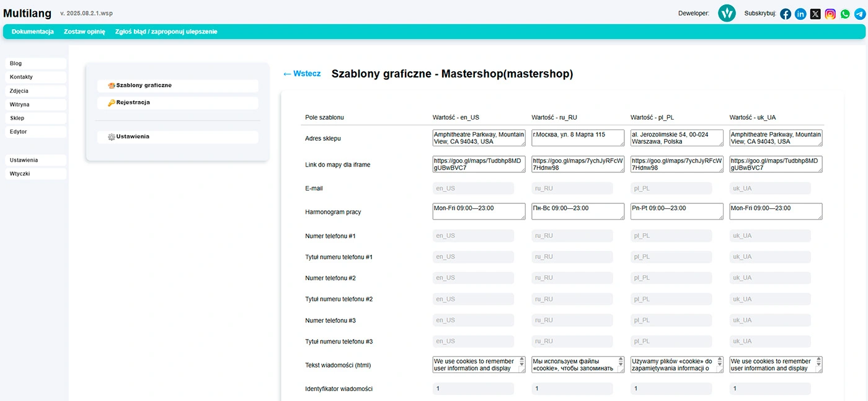
Task: Open the LinkedIn subscription icon
Action: (800, 14)
